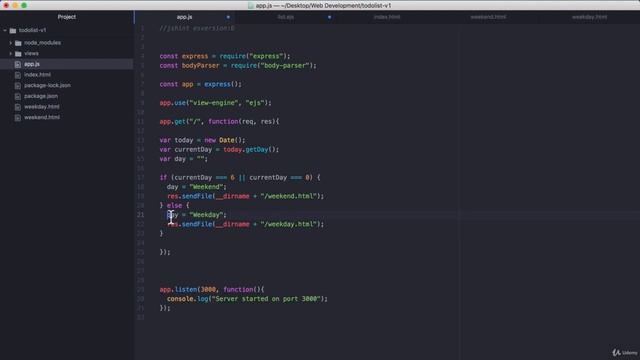Open weekday.html from the project tree
640x360 pixels.
[x=42, y=107]
